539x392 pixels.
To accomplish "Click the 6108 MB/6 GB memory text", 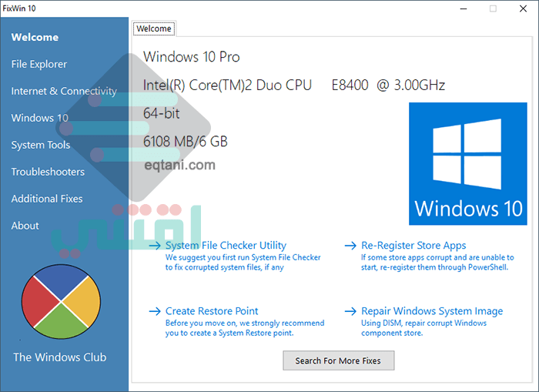I will coord(186,142).
